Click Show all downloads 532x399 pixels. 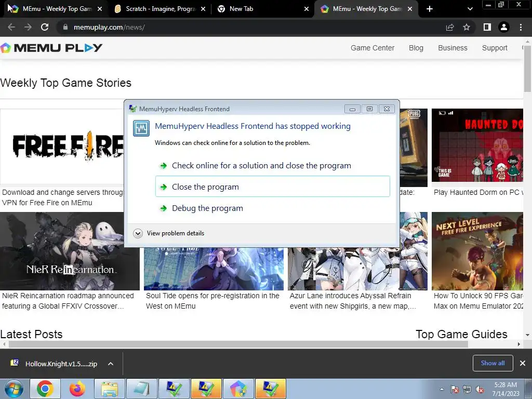point(493,363)
